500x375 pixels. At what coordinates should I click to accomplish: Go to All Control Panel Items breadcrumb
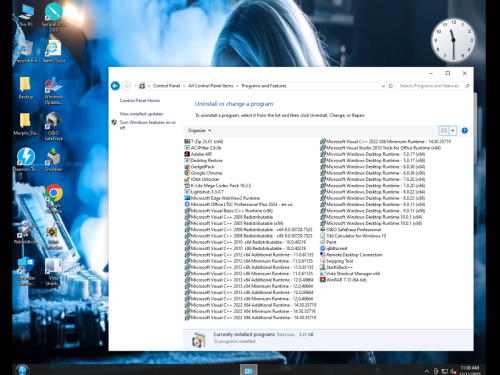pos(211,86)
